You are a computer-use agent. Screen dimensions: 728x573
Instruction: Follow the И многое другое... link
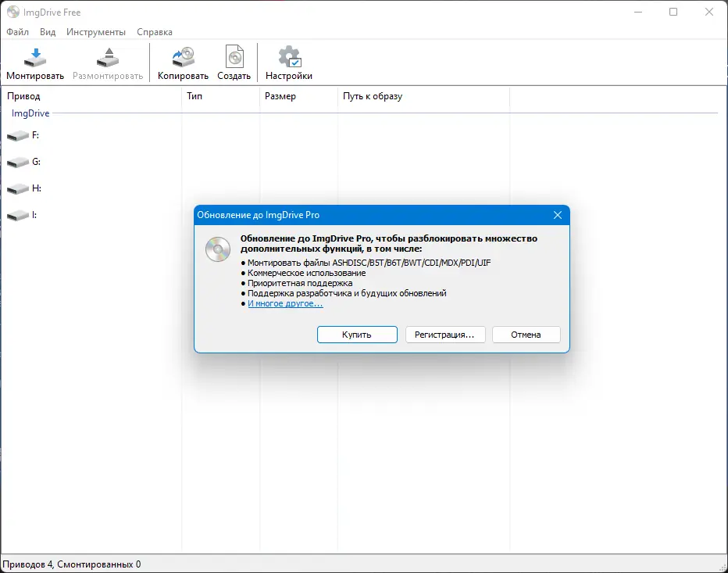(x=285, y=303)
